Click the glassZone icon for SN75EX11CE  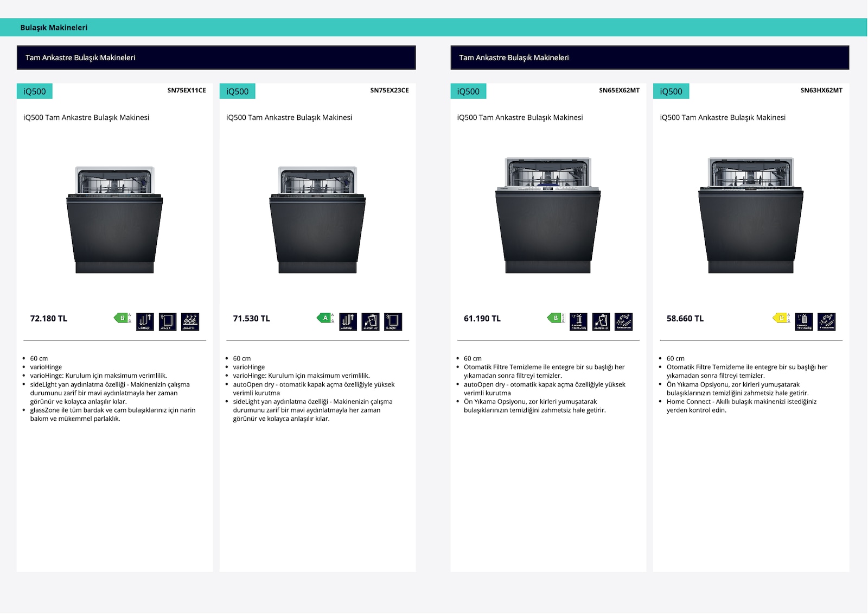pyautogui.click(x=190, y=321)
